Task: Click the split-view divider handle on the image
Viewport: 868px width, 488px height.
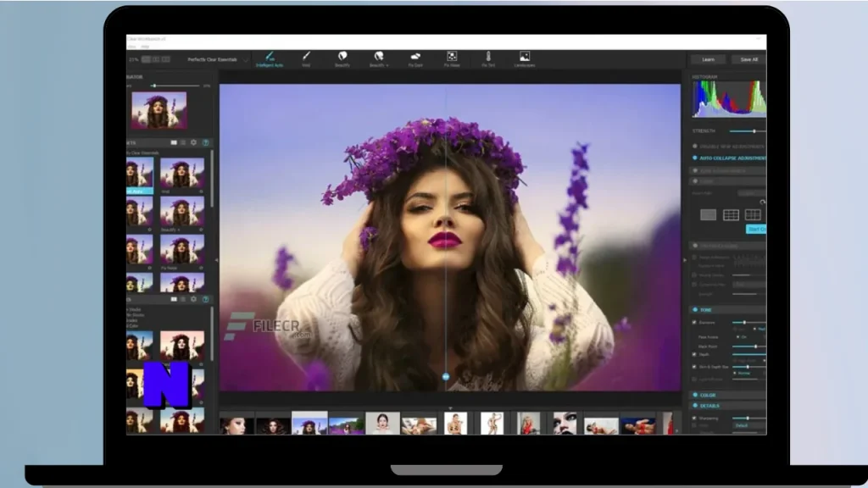Action: click(x=446, y=377)
